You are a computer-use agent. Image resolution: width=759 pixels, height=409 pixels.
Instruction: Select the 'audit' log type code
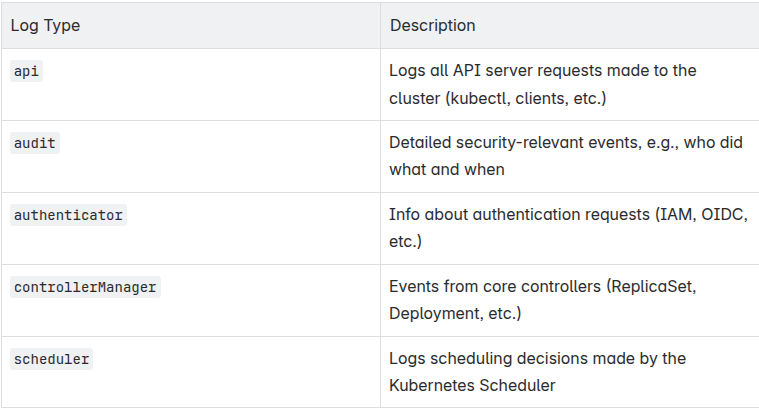[x=35, y=143]
